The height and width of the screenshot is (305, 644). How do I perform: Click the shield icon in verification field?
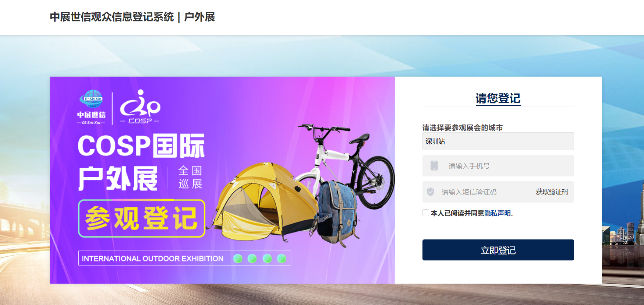tap(431, 192)
